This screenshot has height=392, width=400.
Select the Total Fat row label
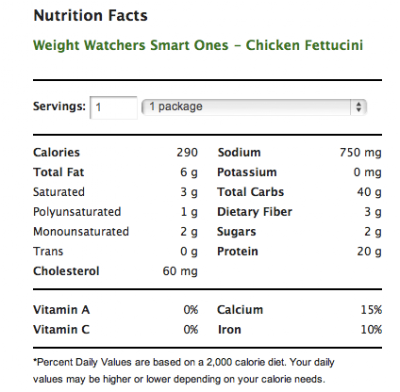coord(59,172)
